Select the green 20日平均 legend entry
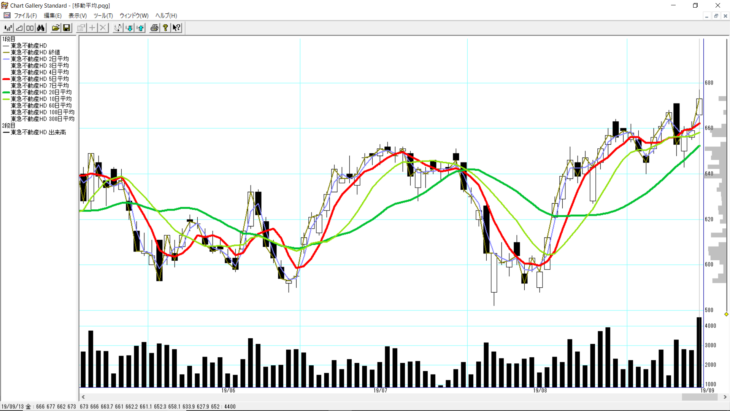Image resolution: width=730 pixels, height=411 pixels. [41, 91]
